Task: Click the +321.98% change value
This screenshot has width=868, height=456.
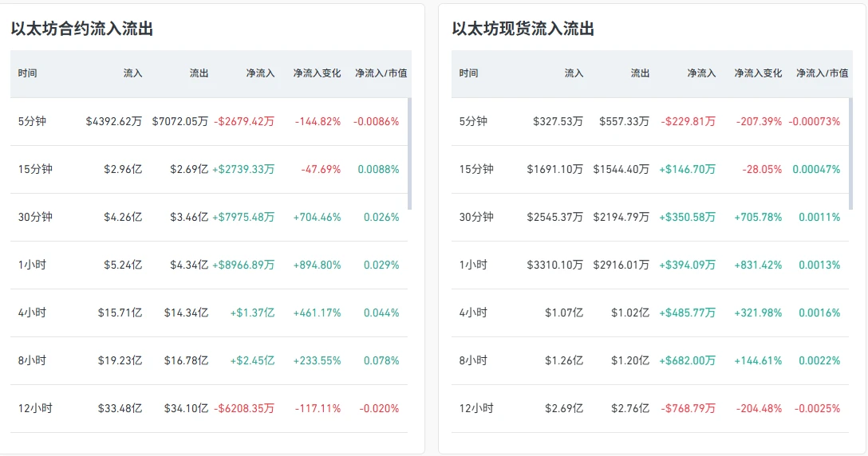Action: (759, 313)
